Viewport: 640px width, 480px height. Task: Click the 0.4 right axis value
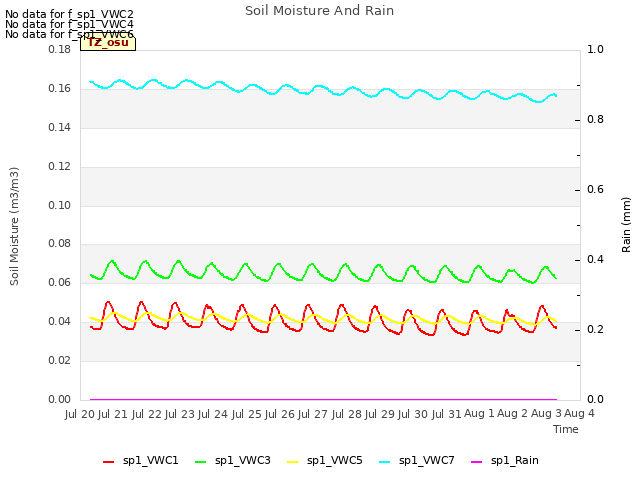tap(595, 260)
